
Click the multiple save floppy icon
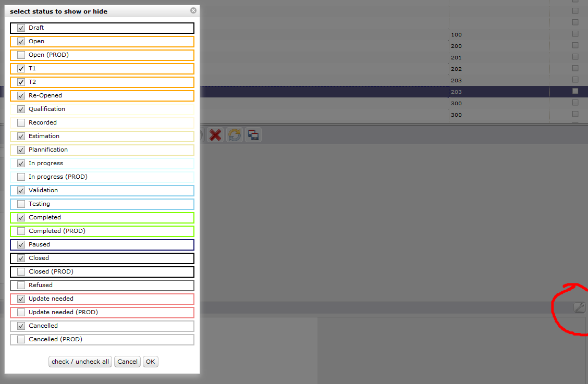253,135
